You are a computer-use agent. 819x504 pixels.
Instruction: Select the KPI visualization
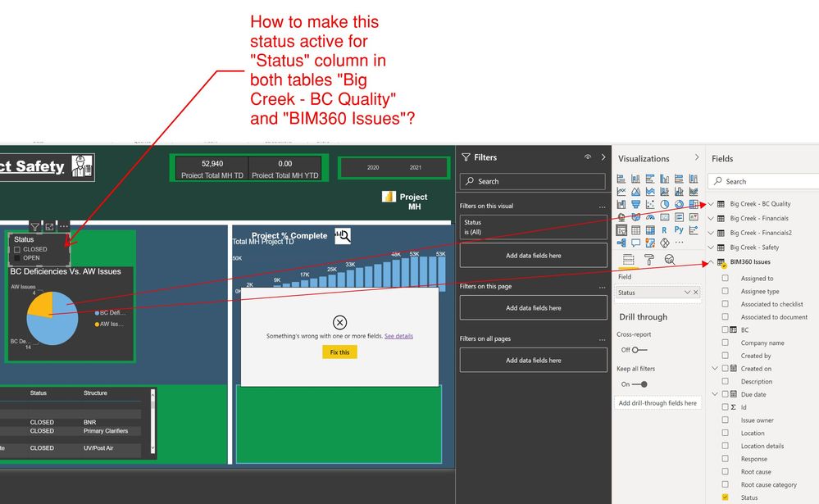click(x=693, y=217)
